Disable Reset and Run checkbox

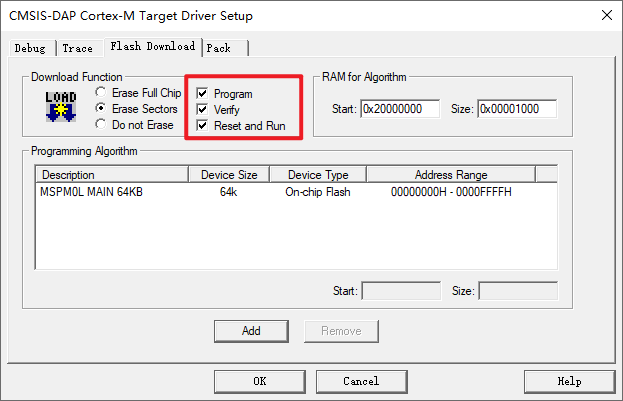203,126
